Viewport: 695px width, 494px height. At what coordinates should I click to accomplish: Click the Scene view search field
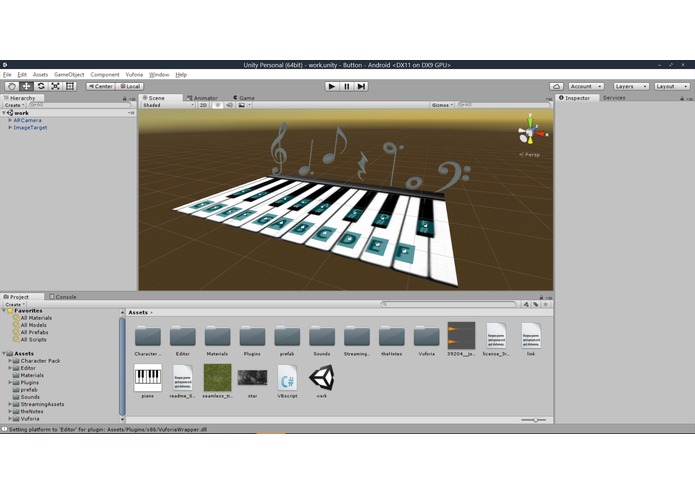pos(504,105)
